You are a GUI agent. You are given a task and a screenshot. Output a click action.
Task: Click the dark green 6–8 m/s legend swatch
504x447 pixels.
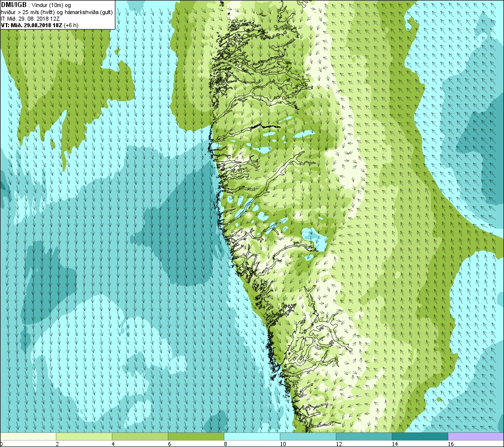[x=196, y=436]
